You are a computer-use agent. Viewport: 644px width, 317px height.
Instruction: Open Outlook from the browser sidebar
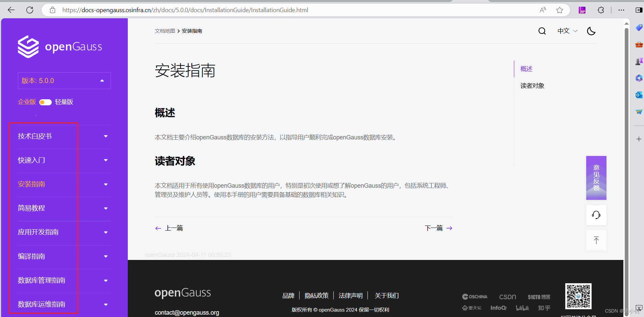click(639, 95)
